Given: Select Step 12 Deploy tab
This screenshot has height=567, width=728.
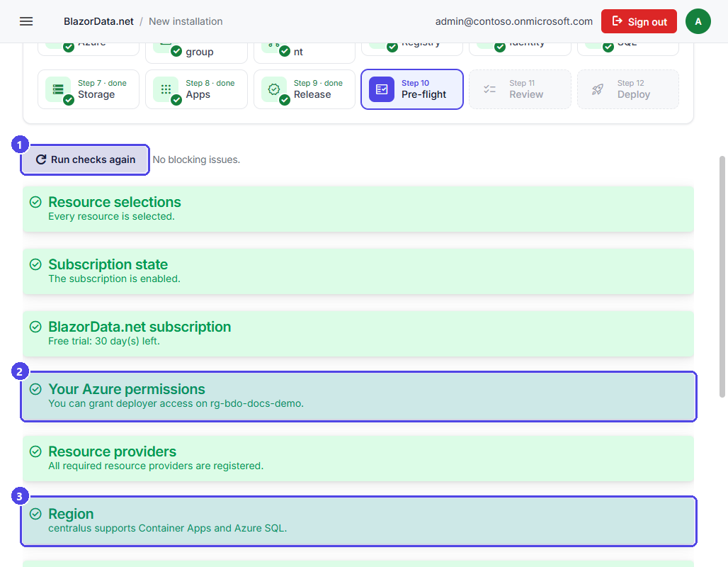Looking at the screenshot, I should 628,89.
